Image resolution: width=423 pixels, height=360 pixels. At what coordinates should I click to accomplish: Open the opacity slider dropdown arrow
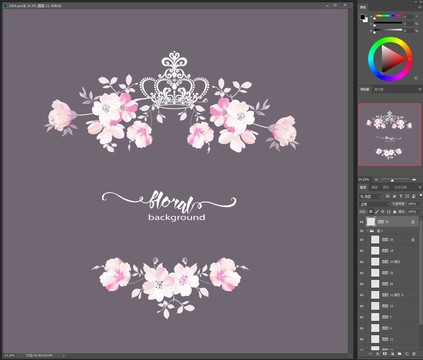[x=420, y=204]
